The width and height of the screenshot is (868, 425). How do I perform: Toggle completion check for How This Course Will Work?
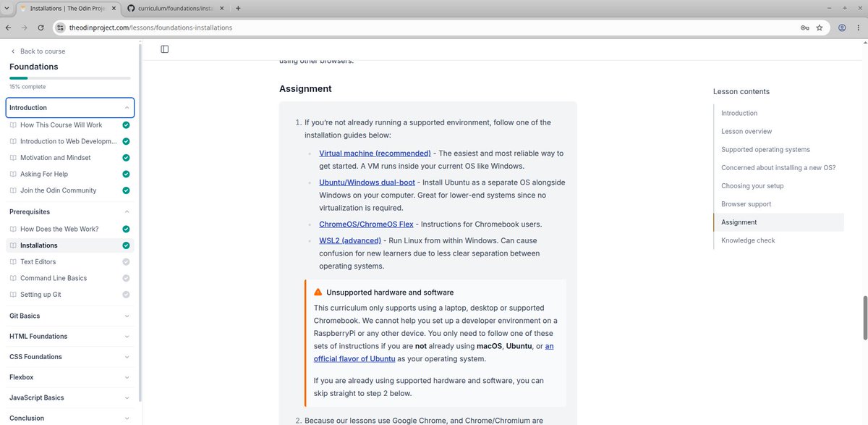click(x=126, y=125)
